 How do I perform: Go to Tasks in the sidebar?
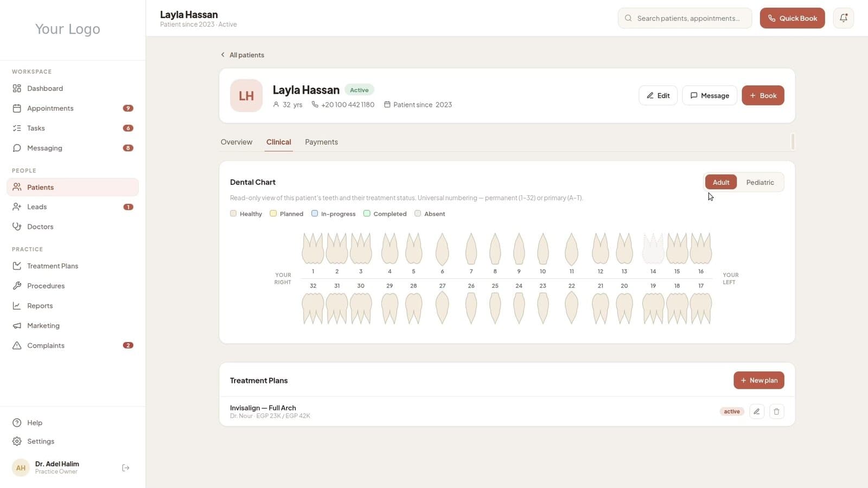(72, 128)
